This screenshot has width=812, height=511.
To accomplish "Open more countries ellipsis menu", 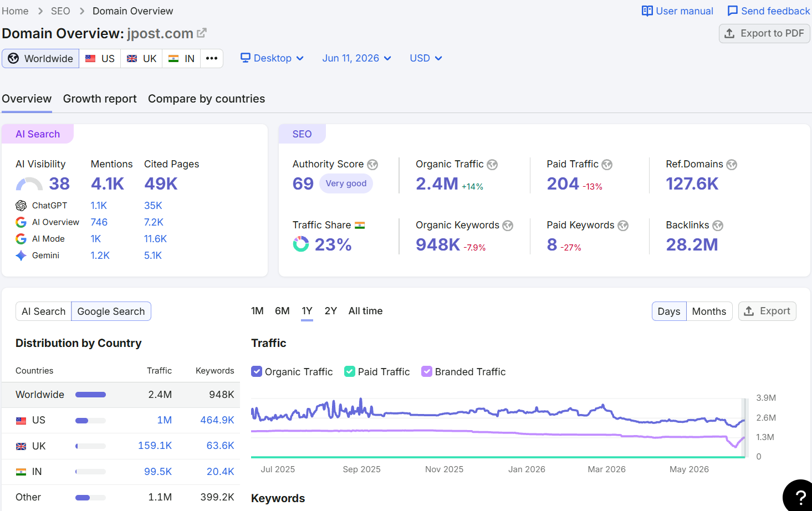I will tap(212, 58).
